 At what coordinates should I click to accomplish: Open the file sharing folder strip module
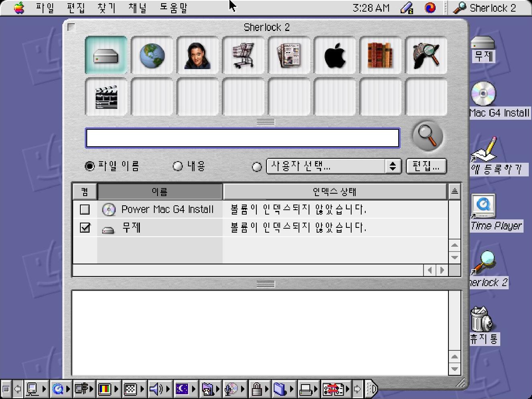[210, 389]
